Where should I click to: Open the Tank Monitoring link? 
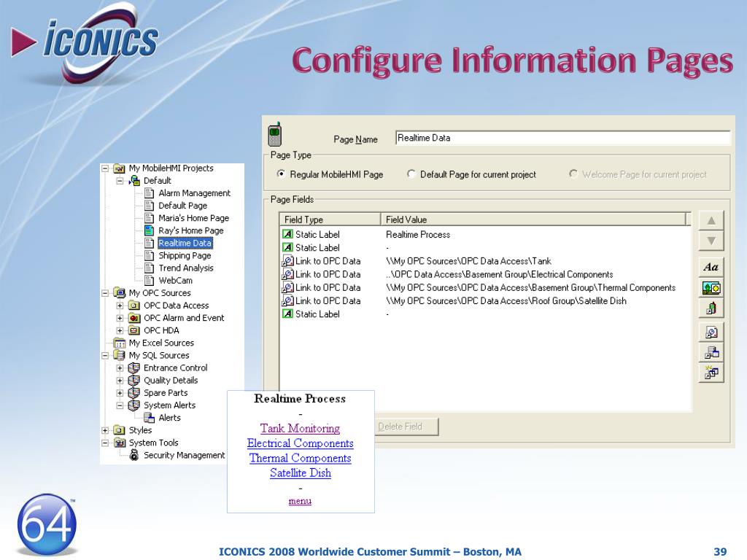tap(300, 429)
